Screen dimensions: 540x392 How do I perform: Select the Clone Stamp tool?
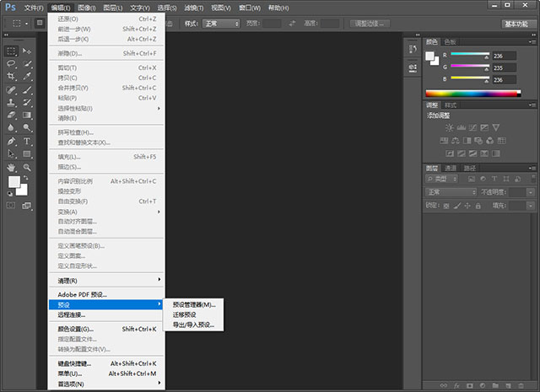pos(11,102)
